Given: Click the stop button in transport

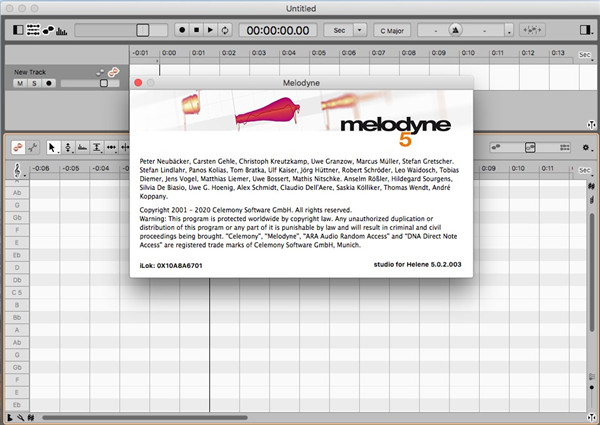Looking at the screenshot, I should (196, 30).
